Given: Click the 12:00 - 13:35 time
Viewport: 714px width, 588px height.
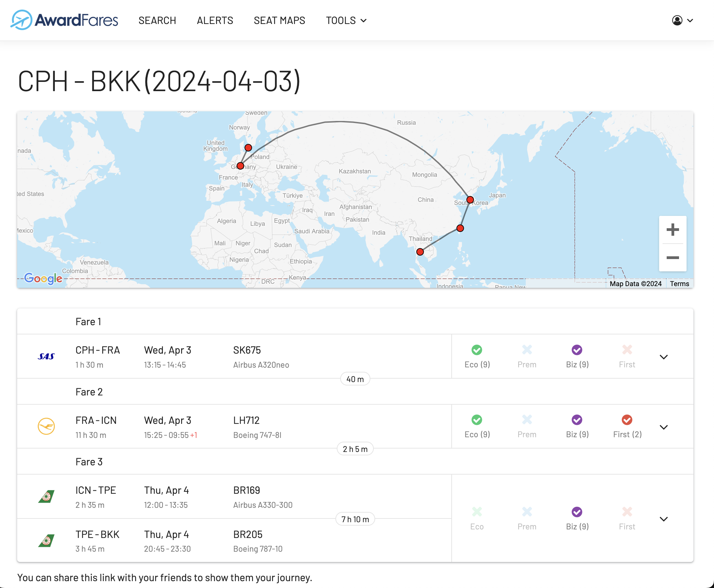Looking at the screenshot, I should (x=166, y=505).
